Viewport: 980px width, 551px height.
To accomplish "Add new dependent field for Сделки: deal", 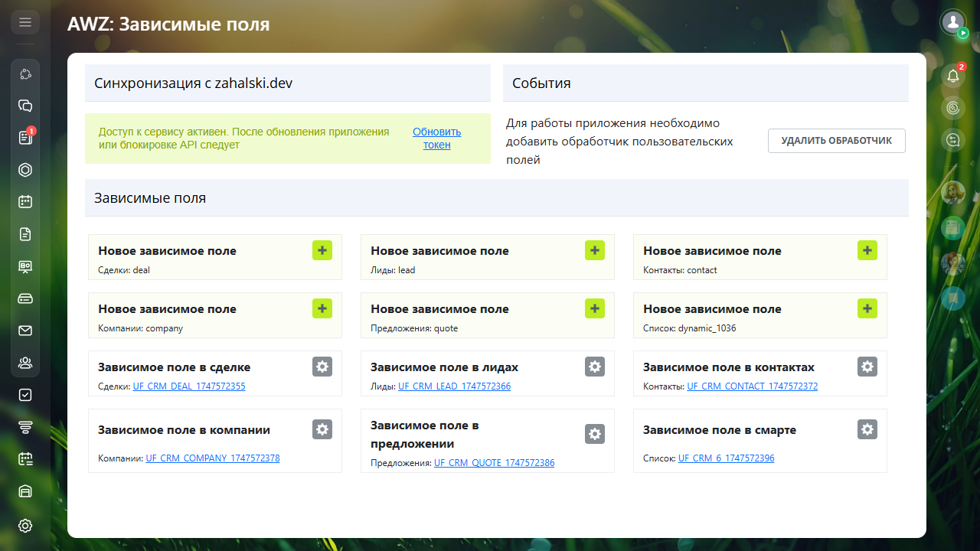I will pyautogui.click(x=322, y=250).
